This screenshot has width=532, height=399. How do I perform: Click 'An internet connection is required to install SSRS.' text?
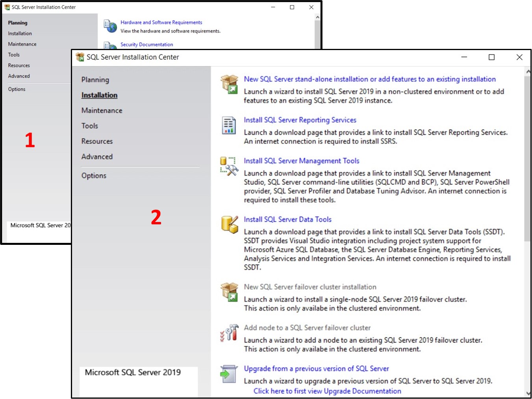tap(320, 141)
